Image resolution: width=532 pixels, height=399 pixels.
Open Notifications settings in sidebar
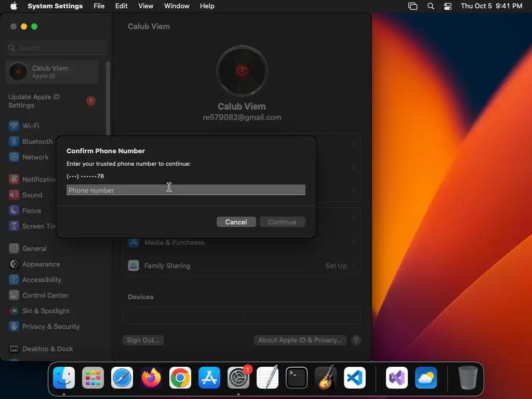click(31, 179)
